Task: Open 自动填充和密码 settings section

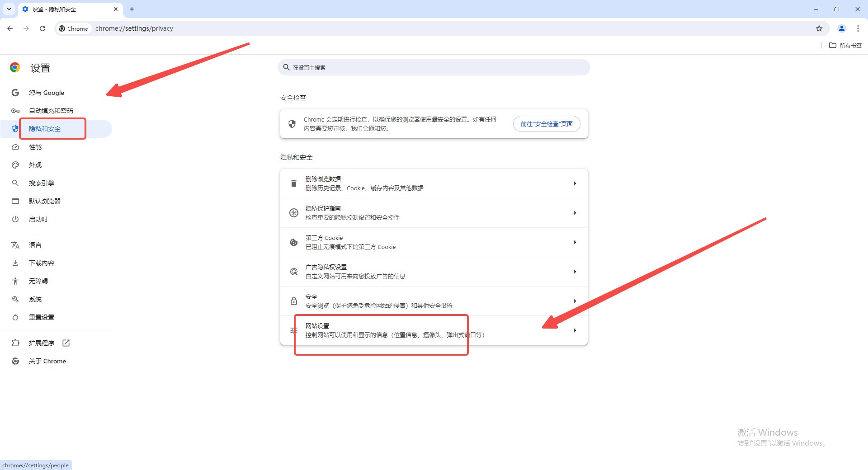Action: pos(56,111)
